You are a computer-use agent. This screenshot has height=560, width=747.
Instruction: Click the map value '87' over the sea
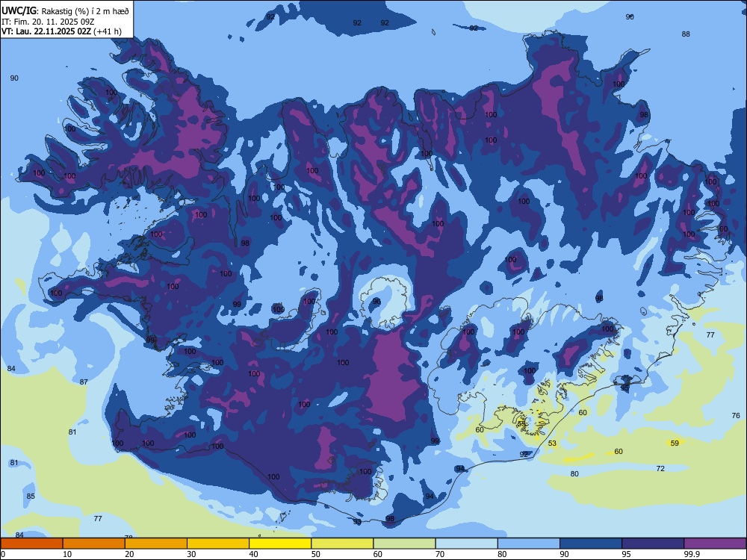pyautogui.click(x=84, y=382)
